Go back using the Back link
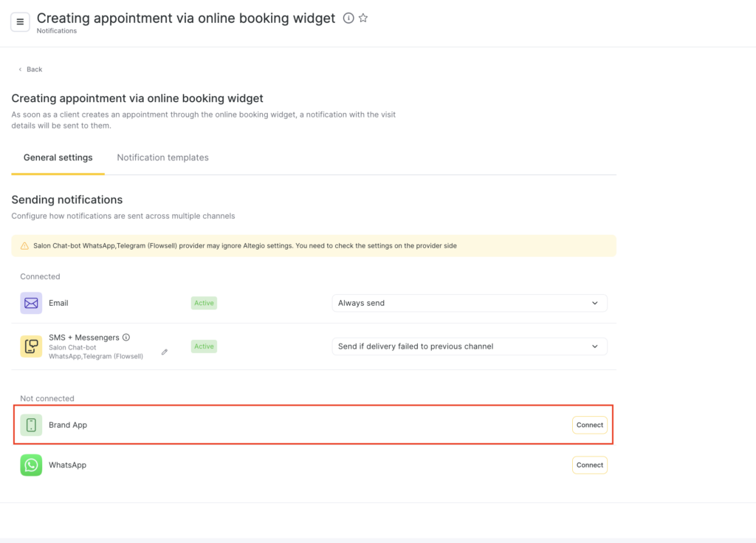Screen dimensions: 756x543 tap(31, 69)
